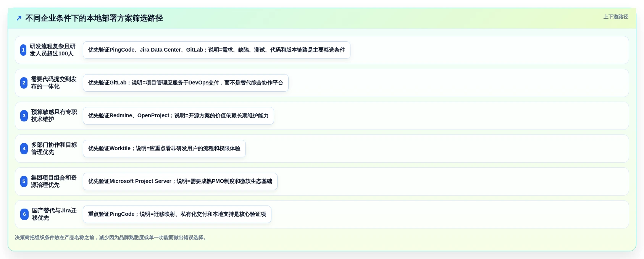Image resolution: width=644 pixels, height=259 pixels.
Task: Click the 上下游路径 label
Action: pos(616,17)
